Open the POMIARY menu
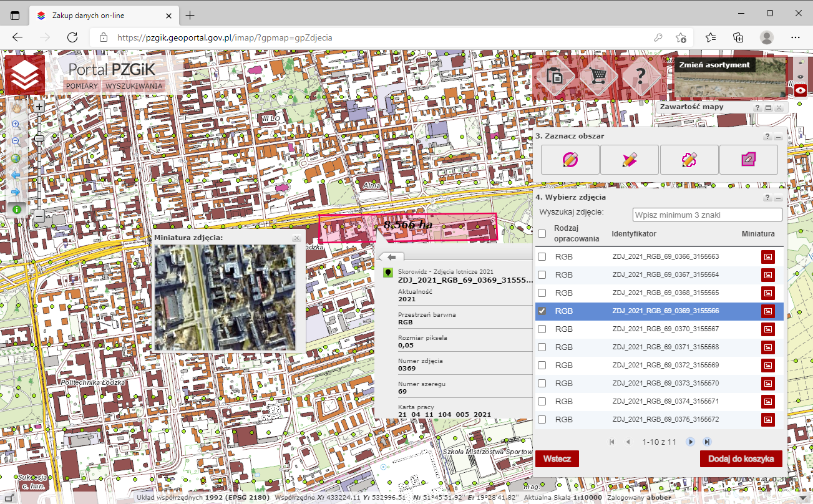The width and height of the screenshot is (813, 504). (82, 86)
